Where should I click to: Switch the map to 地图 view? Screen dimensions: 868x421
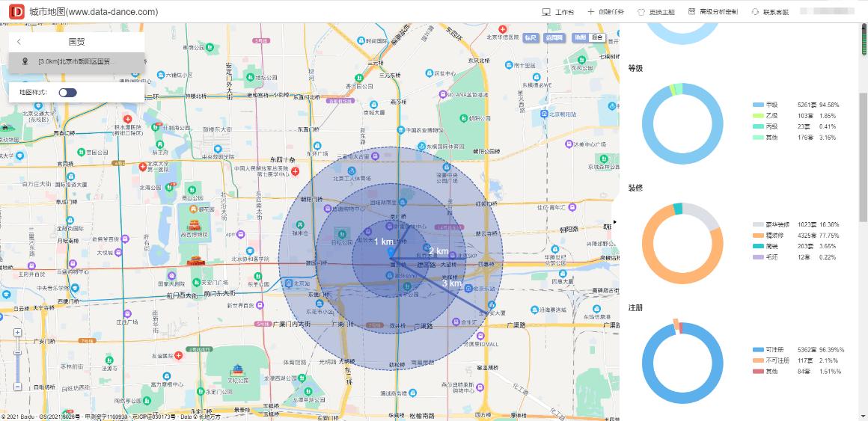click(580, 37)
